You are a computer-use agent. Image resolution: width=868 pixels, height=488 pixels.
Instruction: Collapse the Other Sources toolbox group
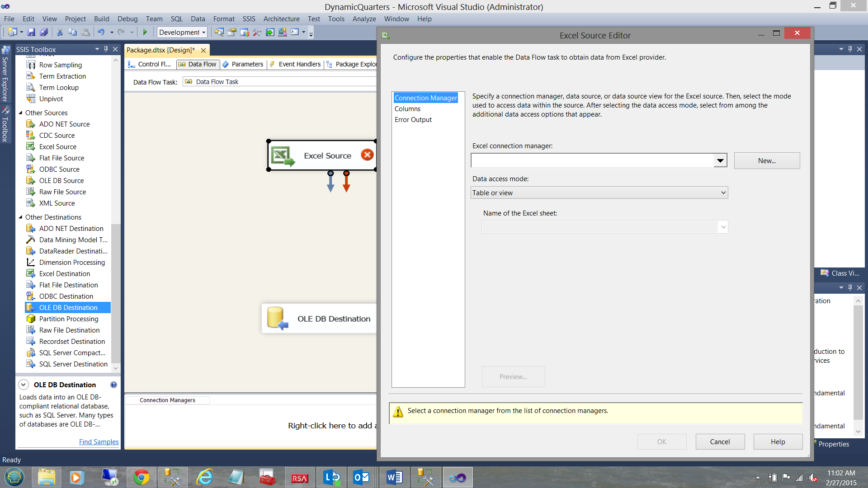click(x=20, y=113)
